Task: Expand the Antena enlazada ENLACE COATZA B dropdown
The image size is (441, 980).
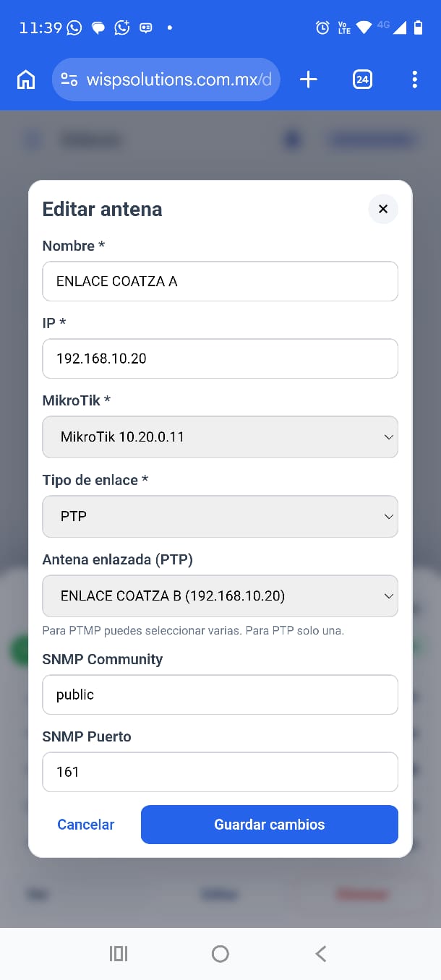Action: coord(220,596)
